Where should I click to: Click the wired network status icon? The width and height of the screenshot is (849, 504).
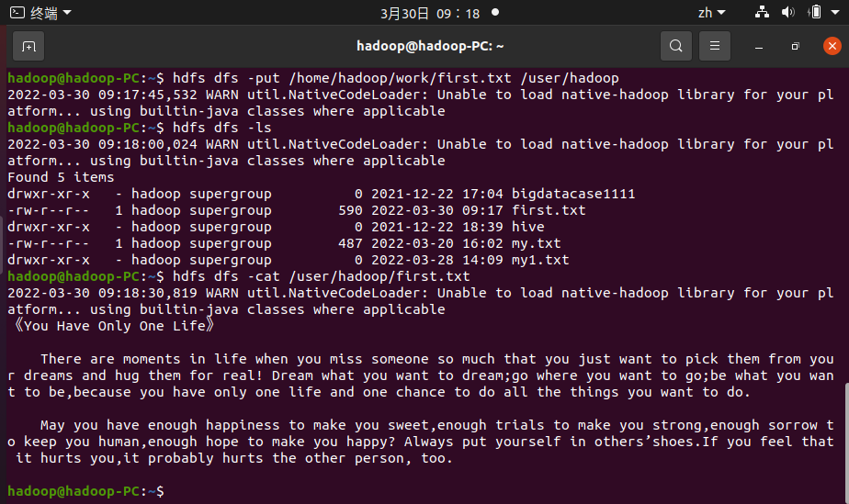[762, 13]
